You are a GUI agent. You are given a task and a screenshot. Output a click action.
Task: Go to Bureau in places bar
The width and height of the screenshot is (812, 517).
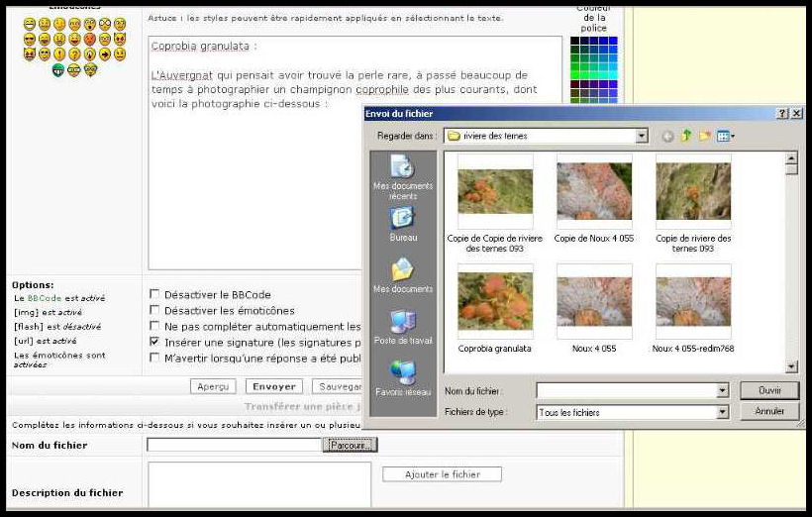pos(403,225)
